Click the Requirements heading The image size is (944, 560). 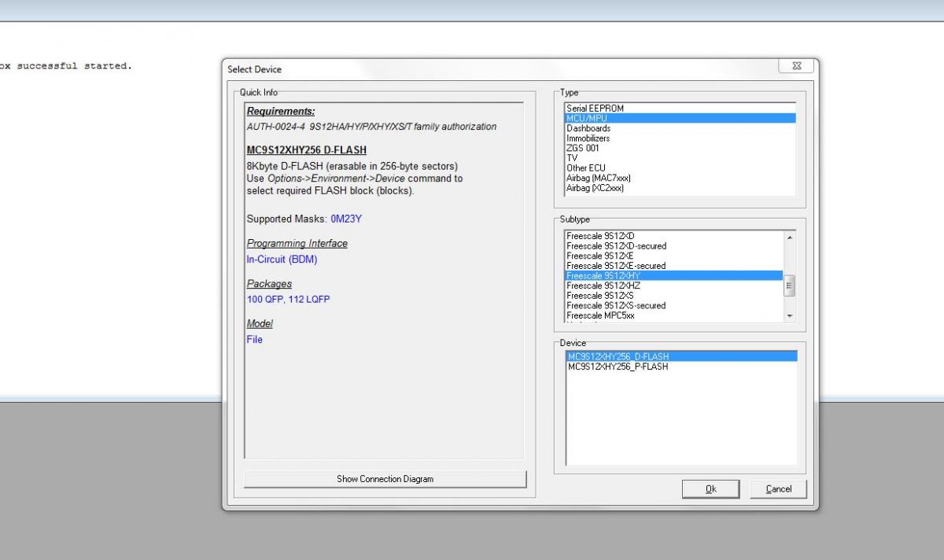281,112
